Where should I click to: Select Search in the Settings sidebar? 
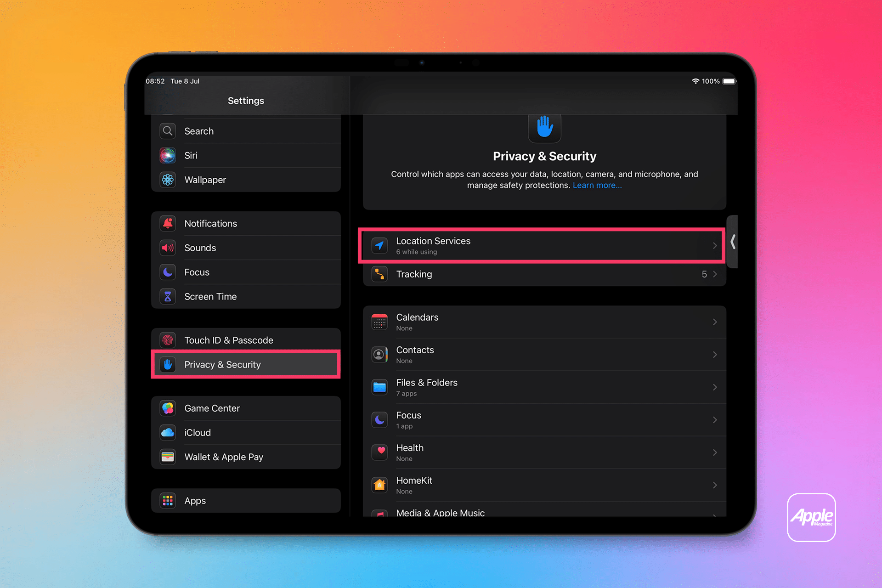(246, 131)
